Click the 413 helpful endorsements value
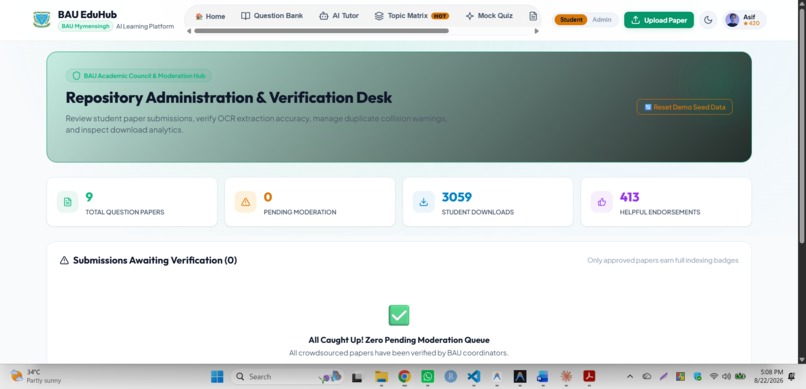The height and width of the screenshot is (389, 806). 630,197
